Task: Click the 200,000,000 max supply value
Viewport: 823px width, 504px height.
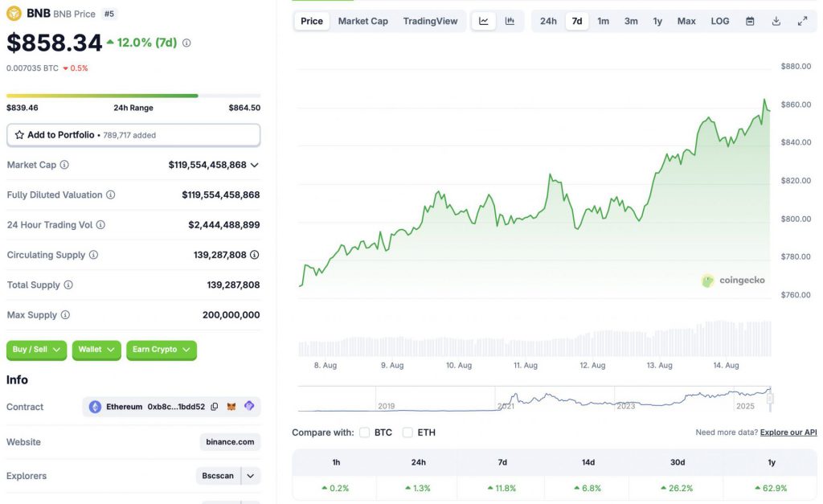Action: pos(231,315)
